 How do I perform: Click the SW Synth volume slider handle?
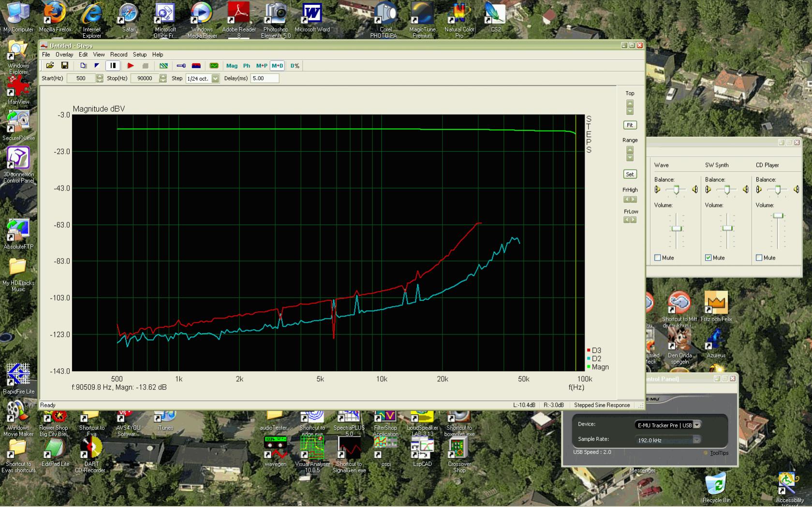(x=727, y=228)
